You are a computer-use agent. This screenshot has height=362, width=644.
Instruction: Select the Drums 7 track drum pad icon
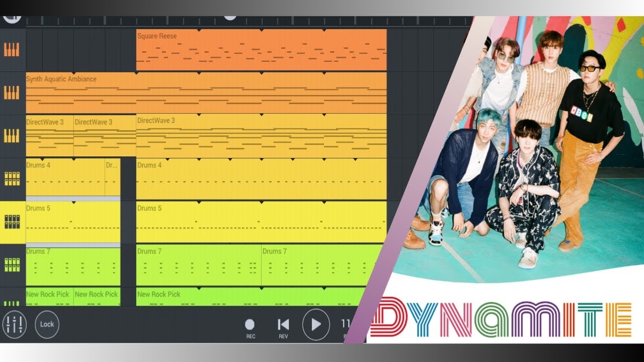pos(12,265)
